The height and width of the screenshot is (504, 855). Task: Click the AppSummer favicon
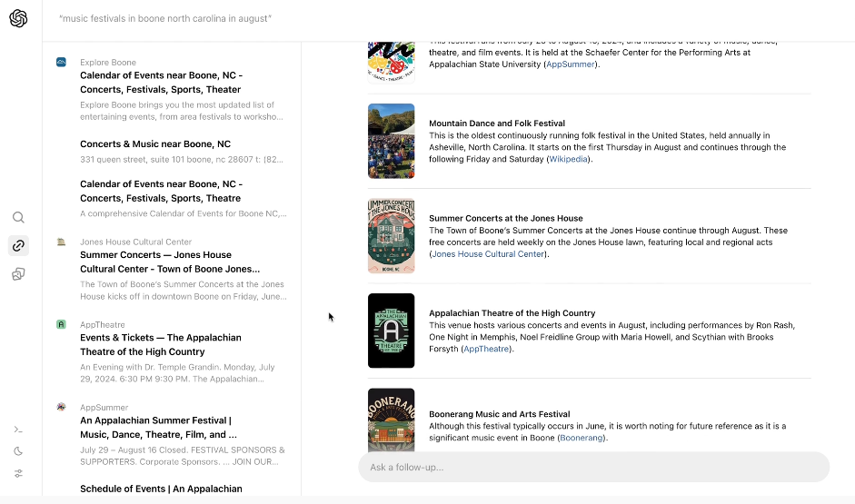(x=61, y=407)
